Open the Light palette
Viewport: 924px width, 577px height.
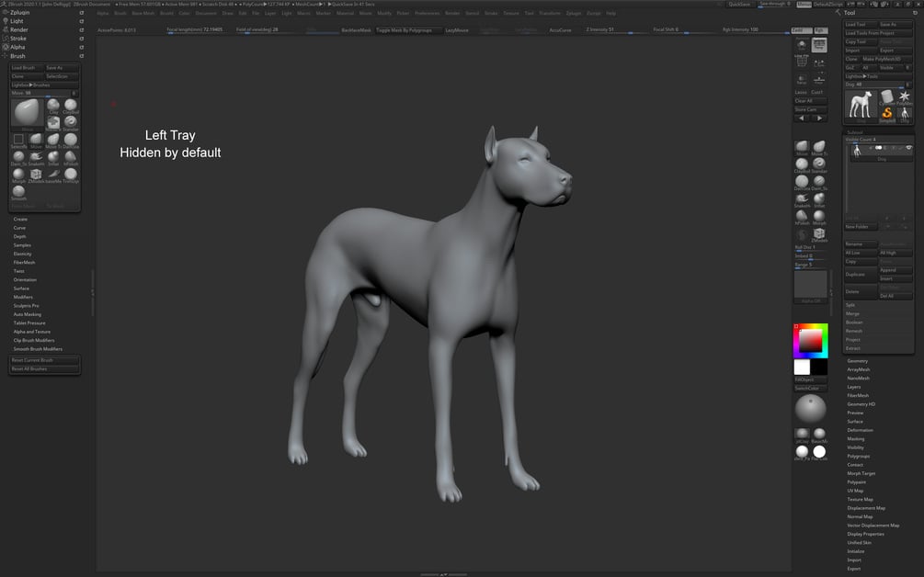tap(17, 21)
